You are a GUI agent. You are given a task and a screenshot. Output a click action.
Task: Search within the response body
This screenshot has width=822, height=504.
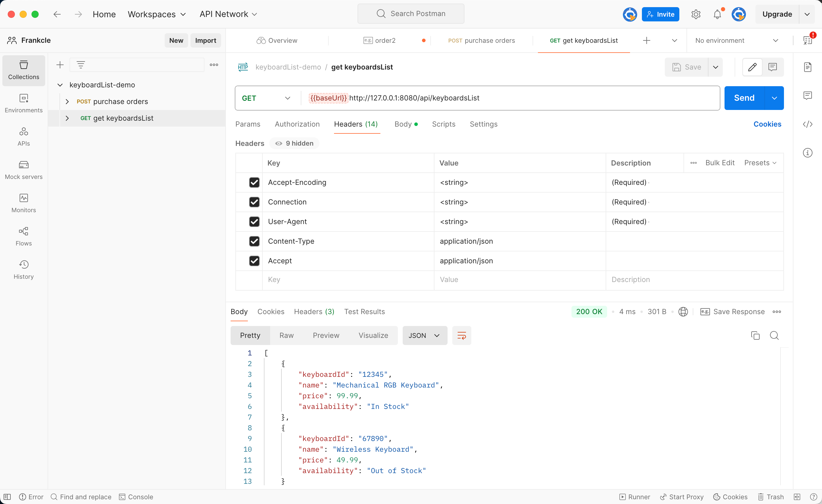pyautogui.click(x=774, y=336)
